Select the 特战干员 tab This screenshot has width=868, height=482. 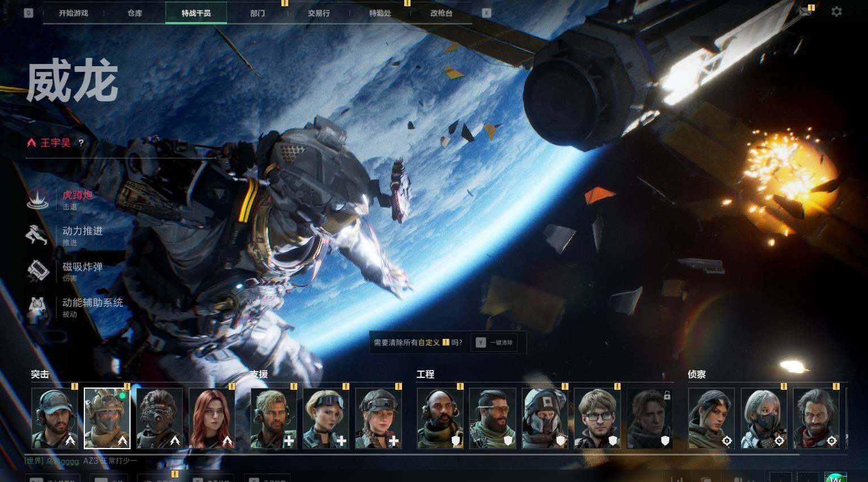[196, 13]
